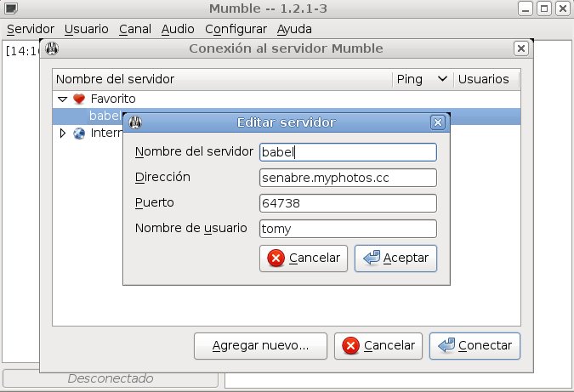This screenshot has width=574, height=392.
Task: Close the Conexión al servidor Mumble window
Action: click(x=521, y=48)
